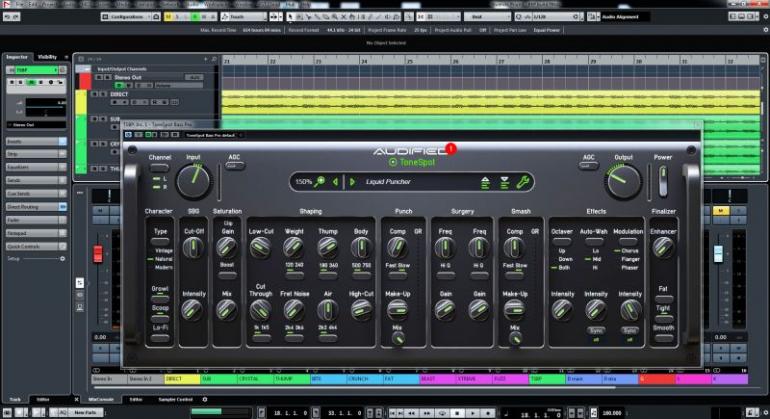Click the preset icon with the down arrow
Viewport: 770px width, 419px height.
tap(504, 182)
